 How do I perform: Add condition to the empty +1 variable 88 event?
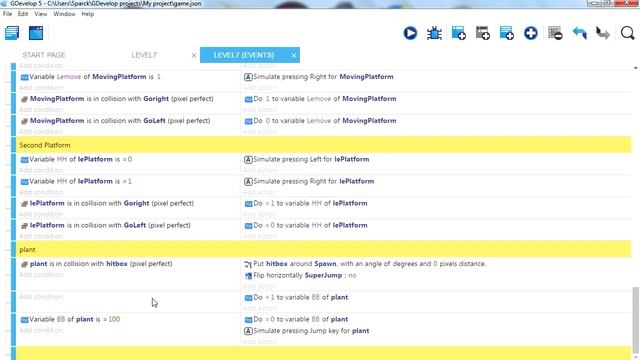click(41, 297)
